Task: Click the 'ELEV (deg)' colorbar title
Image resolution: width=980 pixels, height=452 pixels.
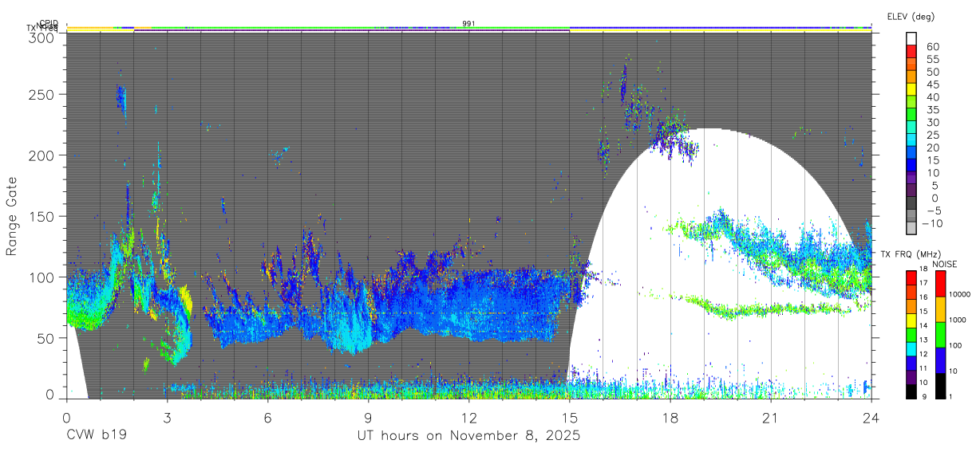Action: [x=911, y=17]
